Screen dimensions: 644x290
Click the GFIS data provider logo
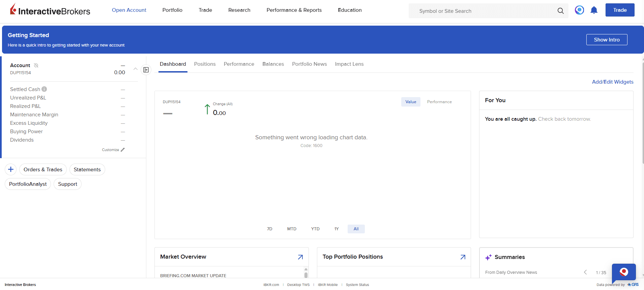tap(633, 285)
